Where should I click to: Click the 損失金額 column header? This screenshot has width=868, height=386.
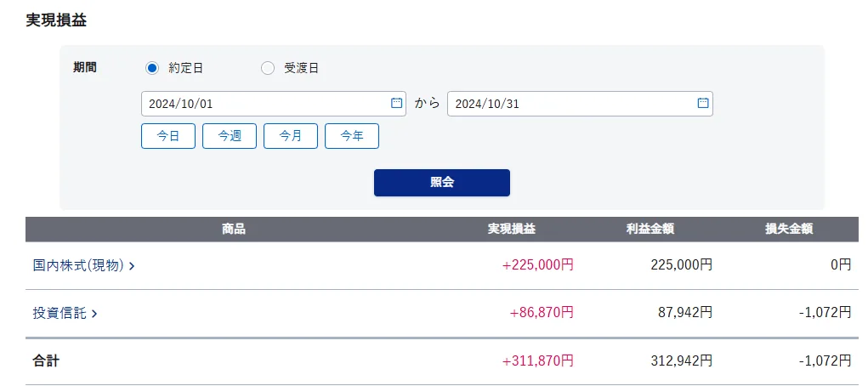(789, 229)
